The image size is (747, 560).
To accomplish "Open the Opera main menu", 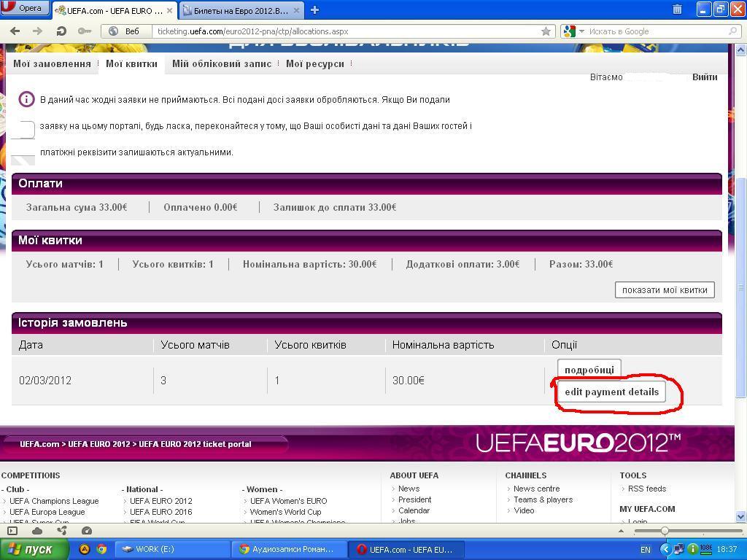I will click(x=25, y=8).
